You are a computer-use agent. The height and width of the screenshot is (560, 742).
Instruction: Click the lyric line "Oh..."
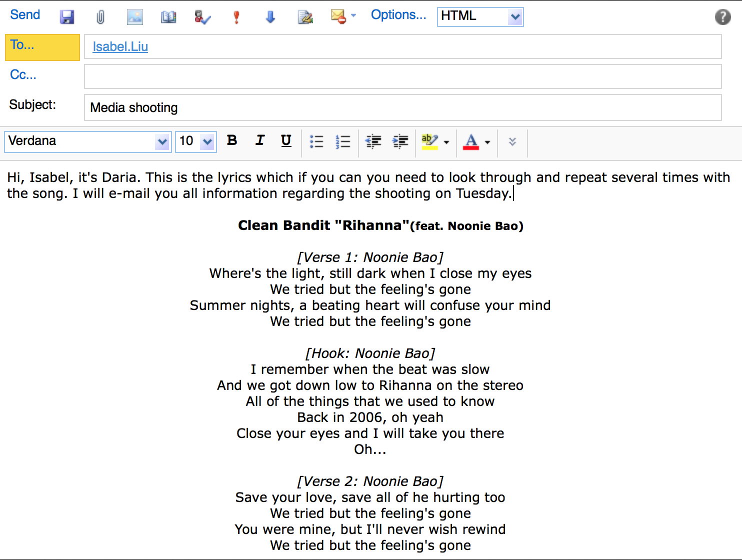370,449
